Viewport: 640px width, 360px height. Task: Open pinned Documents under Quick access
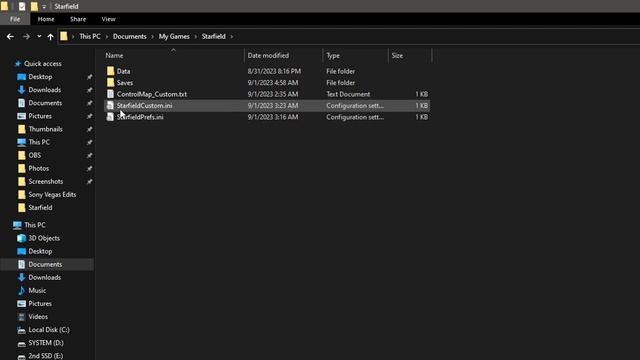click(45, 103)
